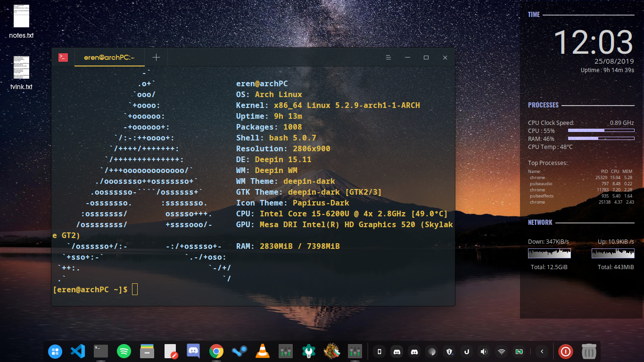The height and width of the screenshot is (362, 644).
Task: Click the date 25/08/2019
Action: pos(614,61)
